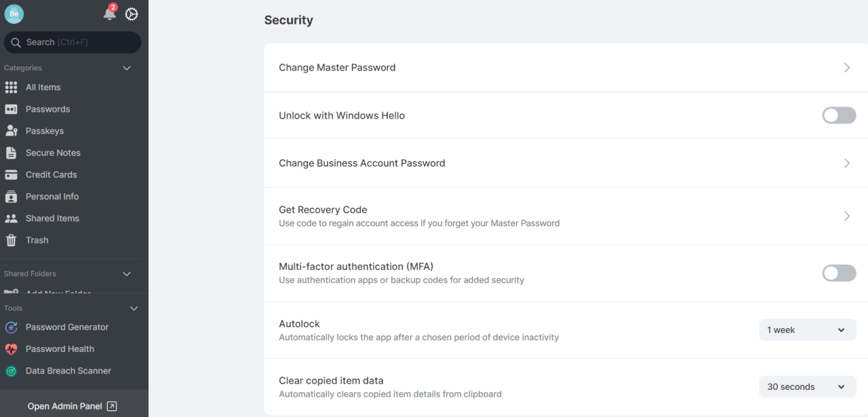This screenshot has width=868, height=417.
Task: Click the Search field
Action: [x=72, y=42]
